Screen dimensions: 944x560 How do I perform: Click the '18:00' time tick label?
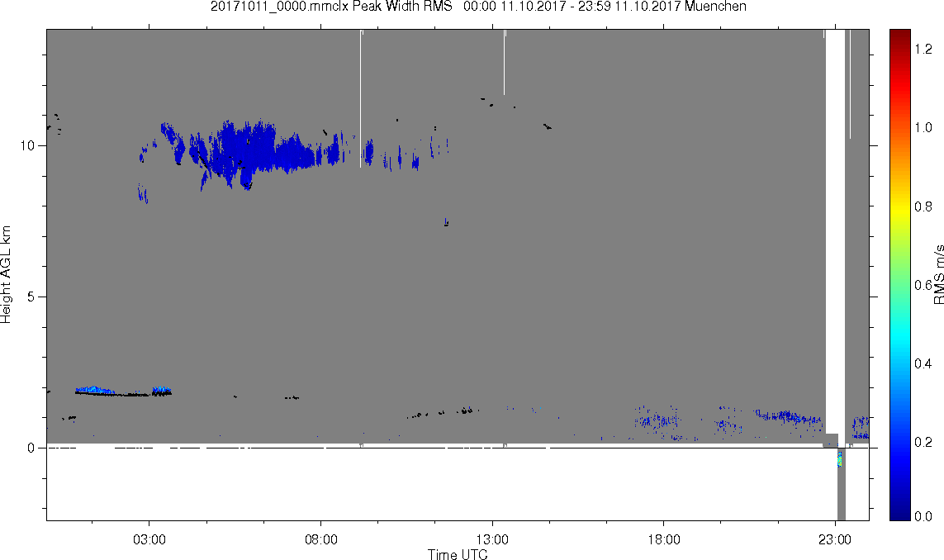pyautogui.click(x=664, y=539)
